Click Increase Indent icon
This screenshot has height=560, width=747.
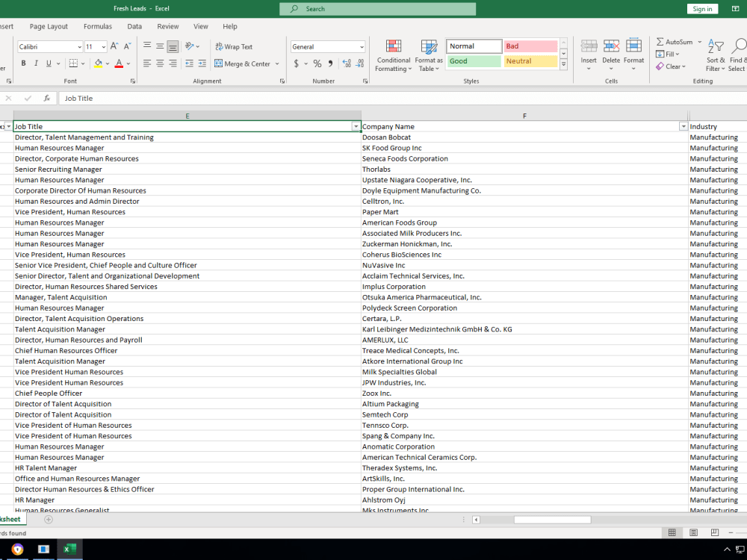point(202,63)
